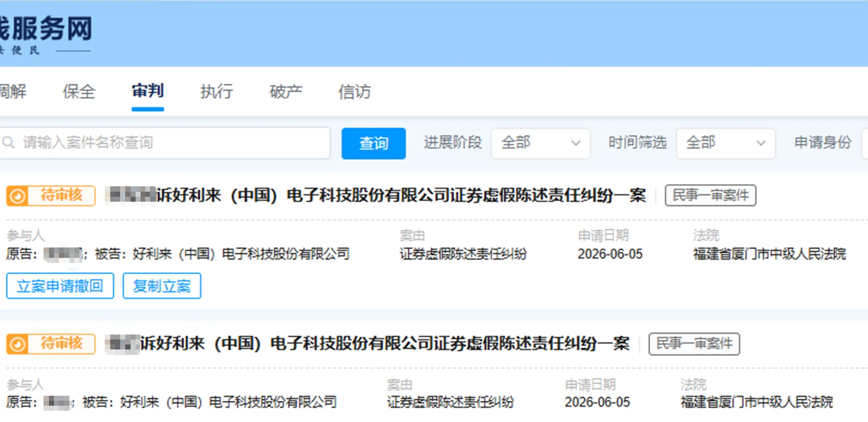
Task: Click 民事一审案件 tag on second case
Action: [694, 344]
